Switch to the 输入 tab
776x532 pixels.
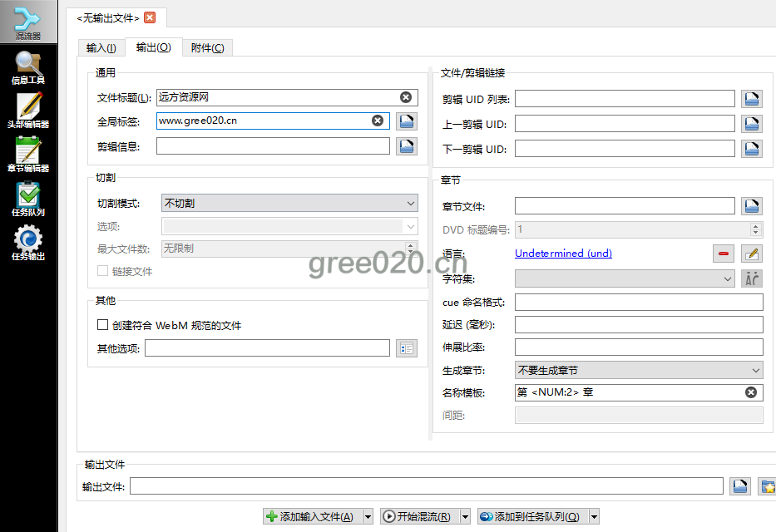click(101, 48)
